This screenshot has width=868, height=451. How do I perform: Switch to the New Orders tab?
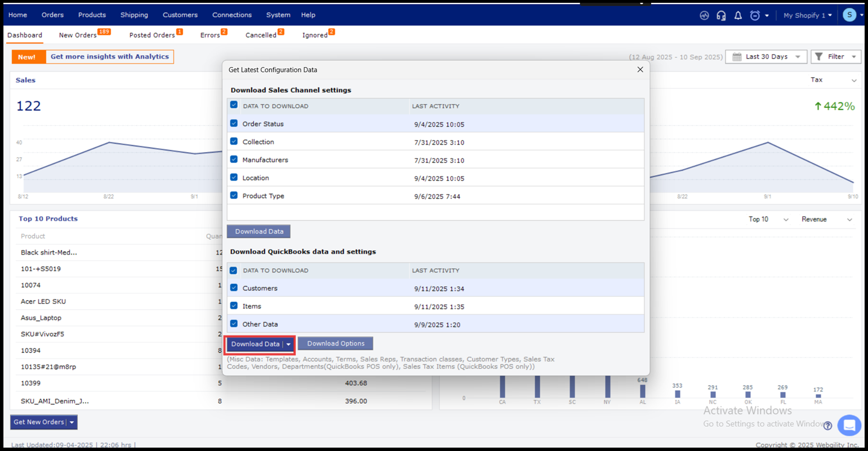point(78,35)
